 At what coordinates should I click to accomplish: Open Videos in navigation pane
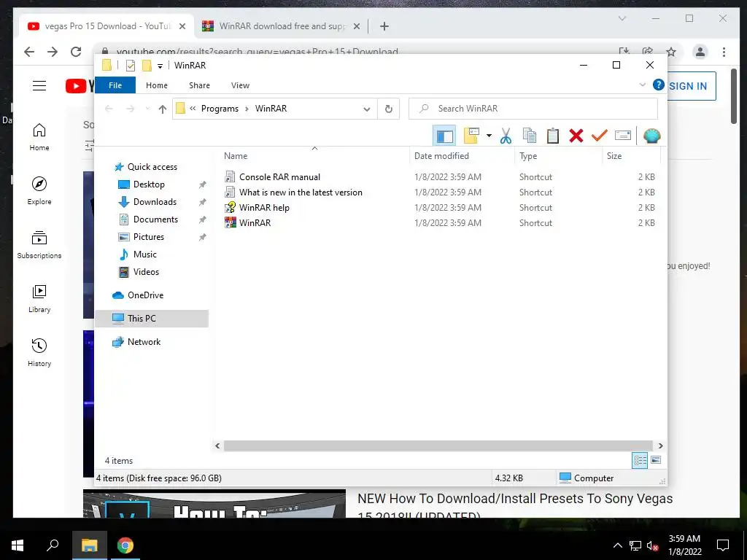click(x=146, y=272)
